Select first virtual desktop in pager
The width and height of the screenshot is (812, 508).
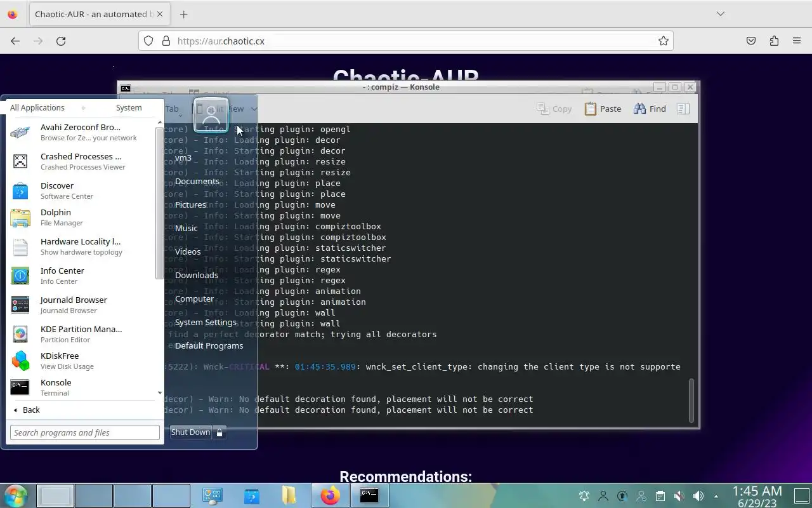click(x=55, y=496)
